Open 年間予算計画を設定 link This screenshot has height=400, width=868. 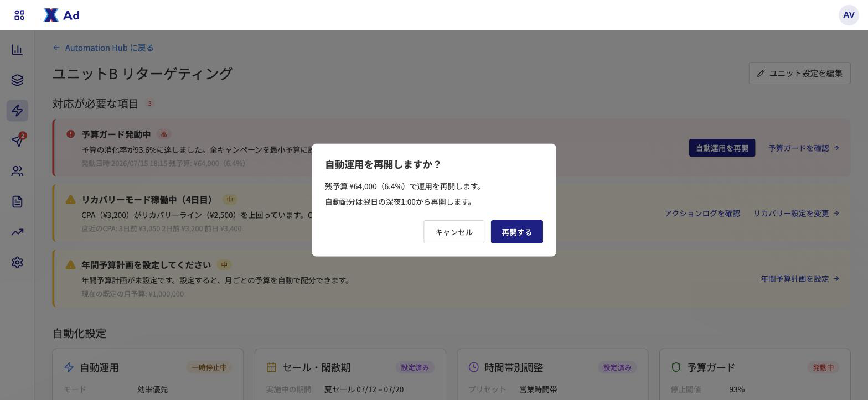click(x=800, y=278)
